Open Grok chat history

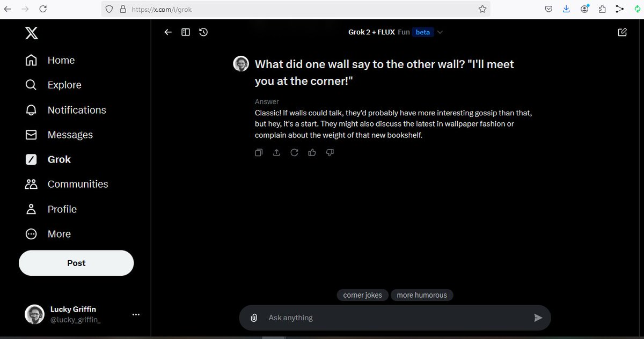(203, 32)
